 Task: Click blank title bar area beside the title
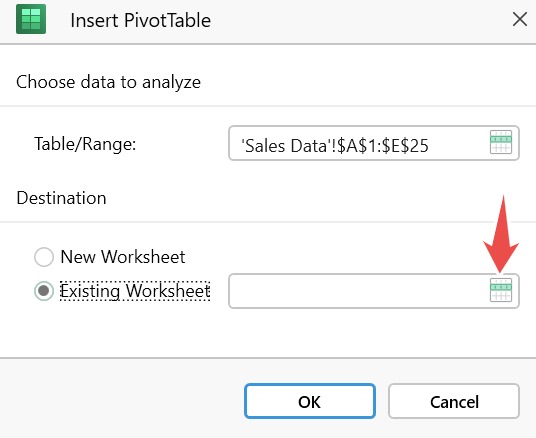pos(359,21)
